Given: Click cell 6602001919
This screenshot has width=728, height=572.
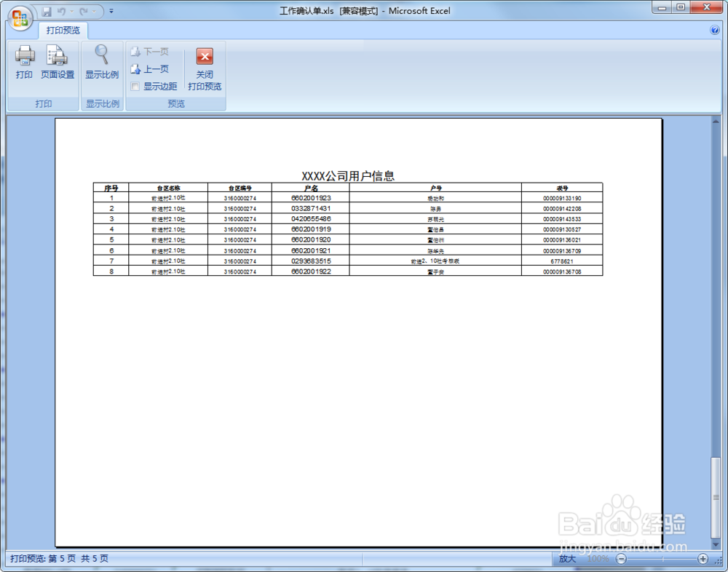Looking at the screenshot, I should [x=311, y=229].
